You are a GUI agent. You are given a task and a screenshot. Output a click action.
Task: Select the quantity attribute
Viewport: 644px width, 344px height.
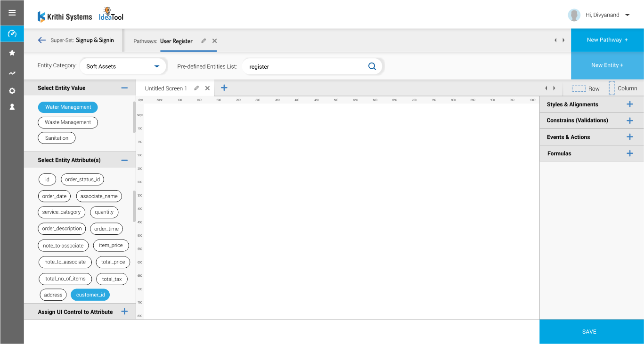tap(104, 212)
